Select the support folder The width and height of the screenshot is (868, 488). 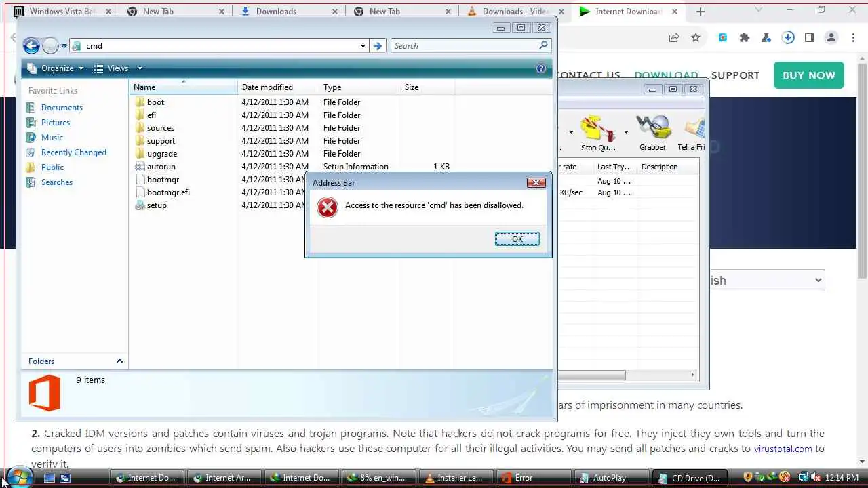pos(161,140)
